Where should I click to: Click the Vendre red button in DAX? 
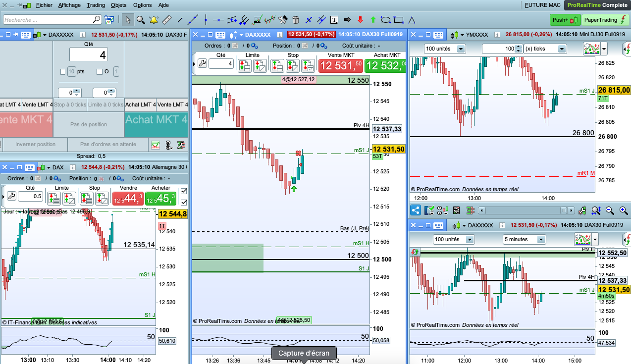(x=128, y=199)
